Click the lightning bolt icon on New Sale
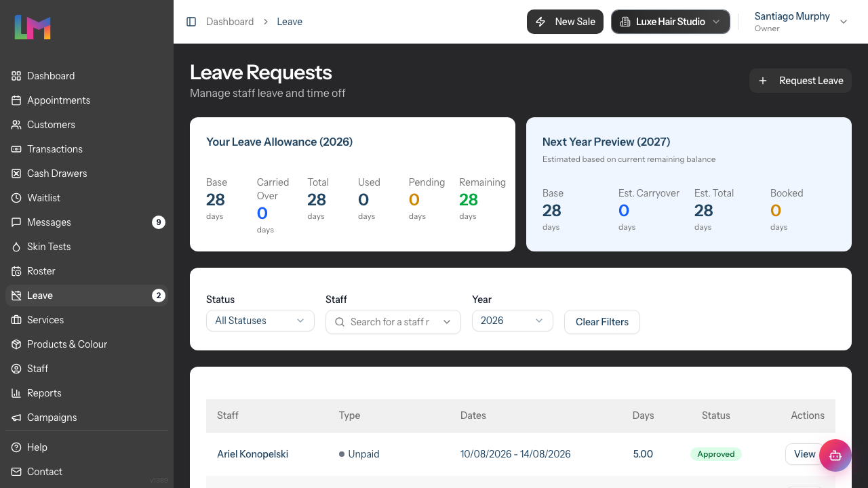 point(540,22)
